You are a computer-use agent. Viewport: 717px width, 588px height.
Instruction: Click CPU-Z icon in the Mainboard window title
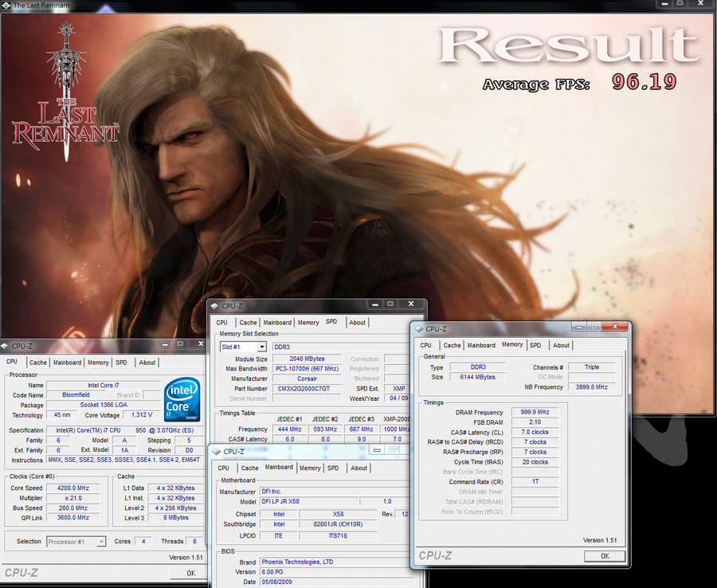point(217,451)
